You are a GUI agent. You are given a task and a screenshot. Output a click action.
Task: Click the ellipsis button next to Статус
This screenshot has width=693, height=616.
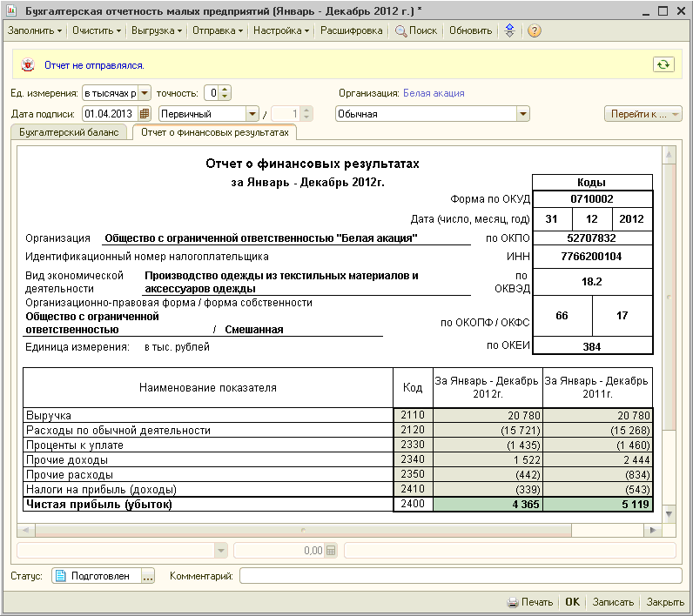(x=147, y=576)
